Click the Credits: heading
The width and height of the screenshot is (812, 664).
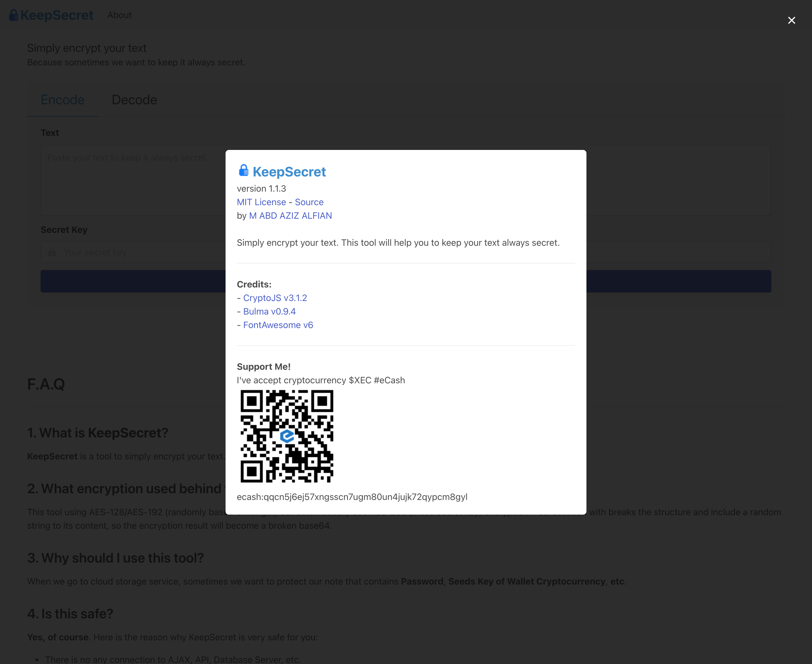(254, 284)
